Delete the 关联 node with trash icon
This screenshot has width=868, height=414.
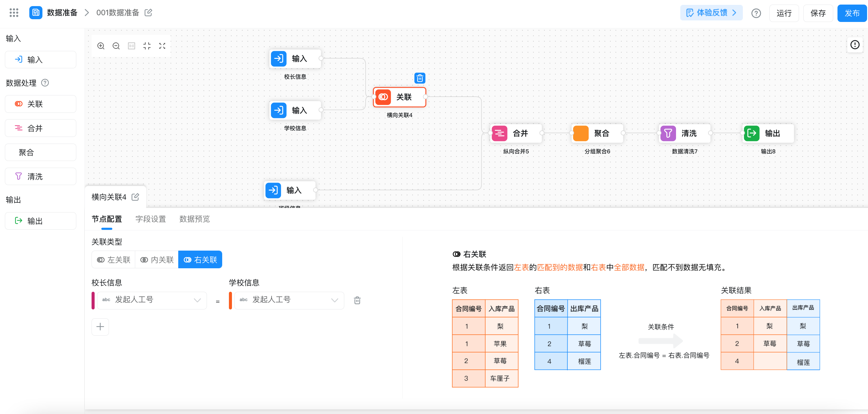pos(420,78)
